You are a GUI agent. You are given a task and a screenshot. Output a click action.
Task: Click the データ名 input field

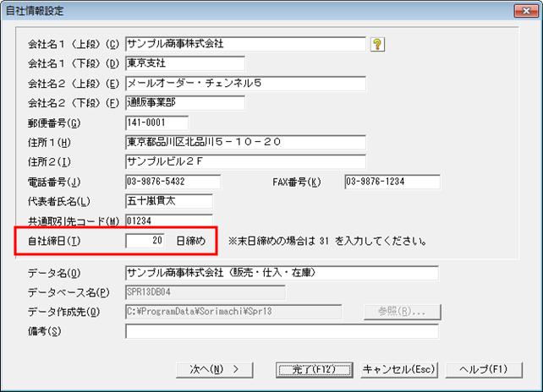282,273
